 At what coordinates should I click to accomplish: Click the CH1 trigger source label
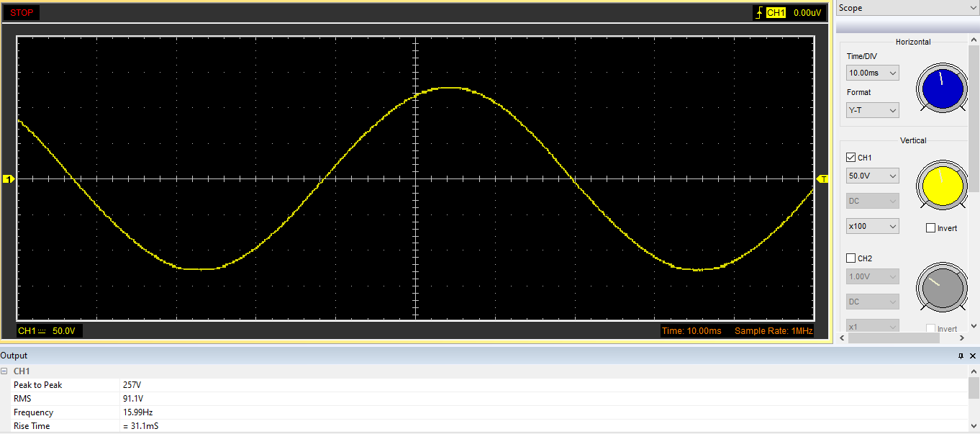tap(776, 13)
